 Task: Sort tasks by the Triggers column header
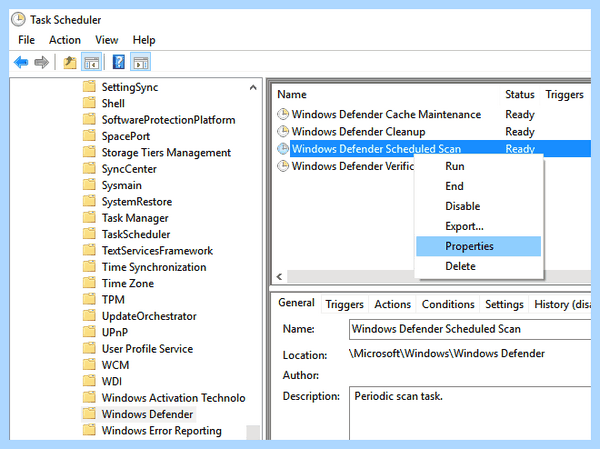(565, 95)
